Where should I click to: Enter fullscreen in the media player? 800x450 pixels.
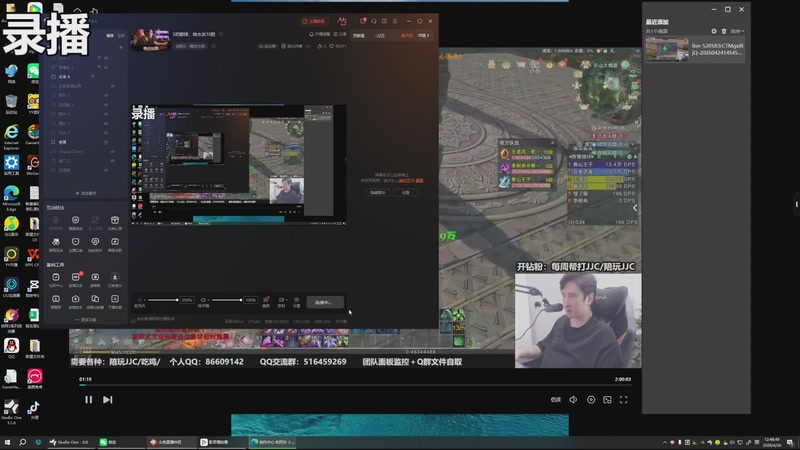pyautogui.click(x=623, y=399)
